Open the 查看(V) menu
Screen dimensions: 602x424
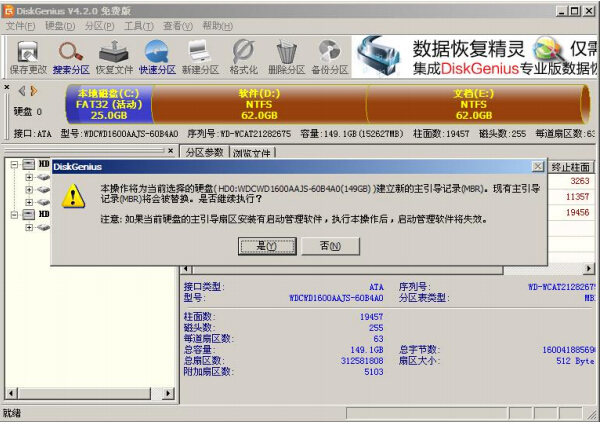(x=178, y=26)
